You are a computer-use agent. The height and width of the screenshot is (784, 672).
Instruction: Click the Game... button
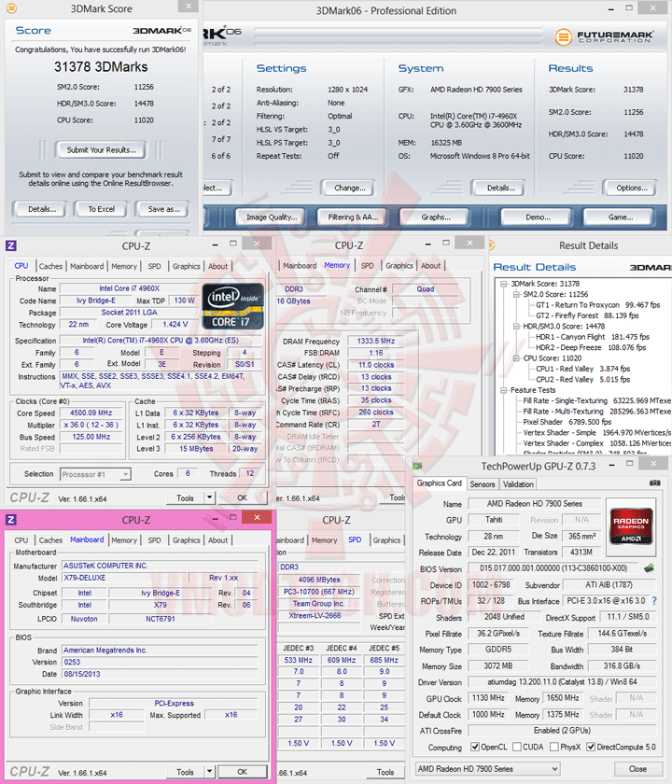pos(621,217)
